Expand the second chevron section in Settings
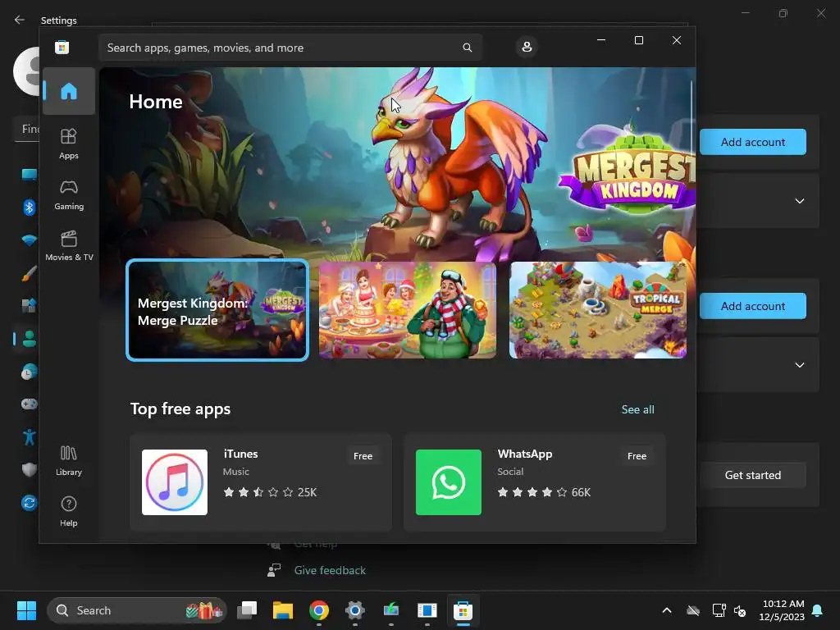 (x=799, y=365)
